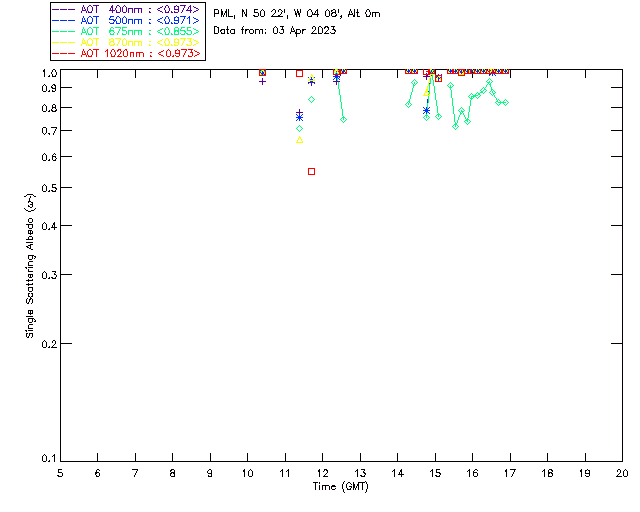This screenshot has width=640, height=512.
Task: Click the green diamond marker near 0.7 at 11.4
Action: 300,129
